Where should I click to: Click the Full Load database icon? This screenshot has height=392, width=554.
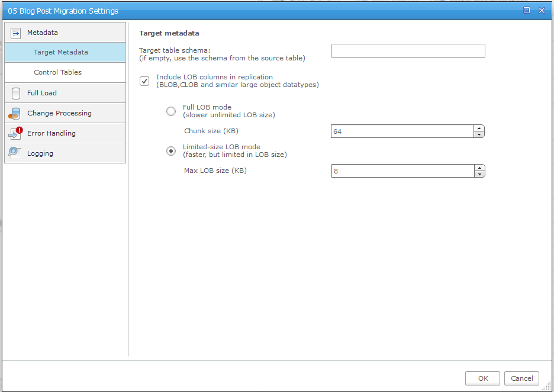pyautogui.click(x=16, y=93)
